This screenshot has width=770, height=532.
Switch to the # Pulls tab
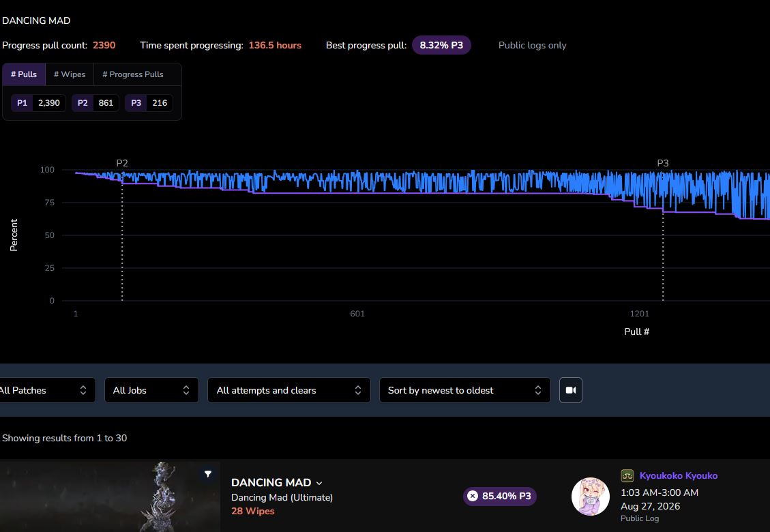click(x=24, y=74)
